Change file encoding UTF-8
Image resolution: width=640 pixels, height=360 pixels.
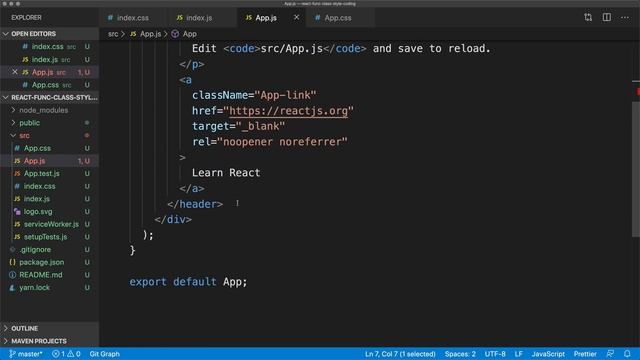click(495, 354)
